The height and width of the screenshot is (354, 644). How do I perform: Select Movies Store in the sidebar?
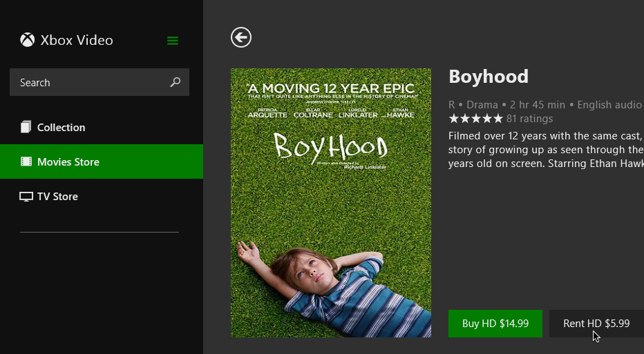pos(68,161)
